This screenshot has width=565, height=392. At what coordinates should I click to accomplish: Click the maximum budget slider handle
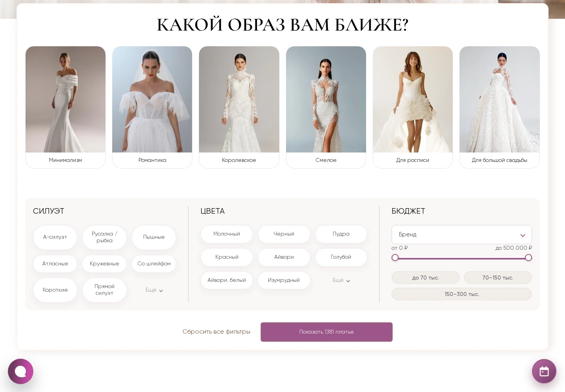(529, 258)
